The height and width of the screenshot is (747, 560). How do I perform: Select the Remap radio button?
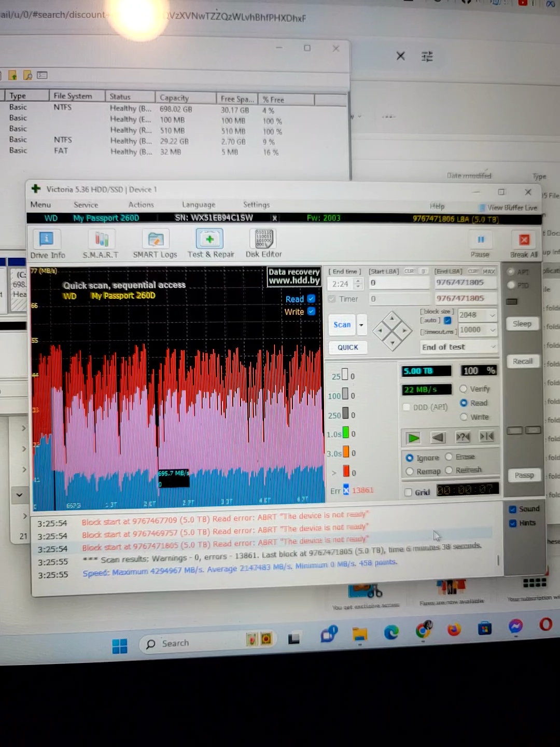tap(410, 472)
